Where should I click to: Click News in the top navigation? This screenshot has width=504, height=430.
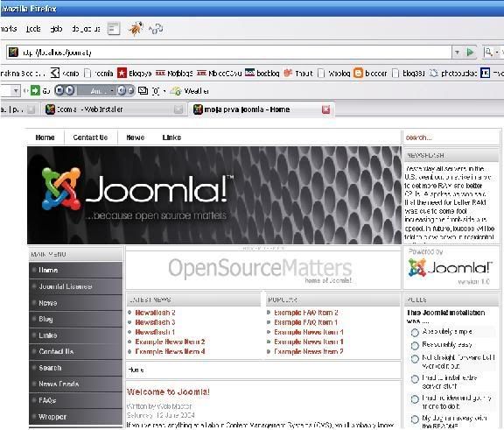pyautogui.click(x=136, y=137)
